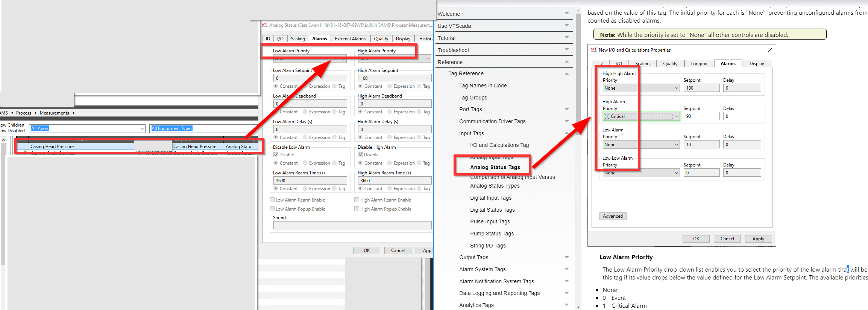Screen dimensions: 868x310
Task: Switch to the Scaling tab in Analog Status
Action: pos(297,39)
